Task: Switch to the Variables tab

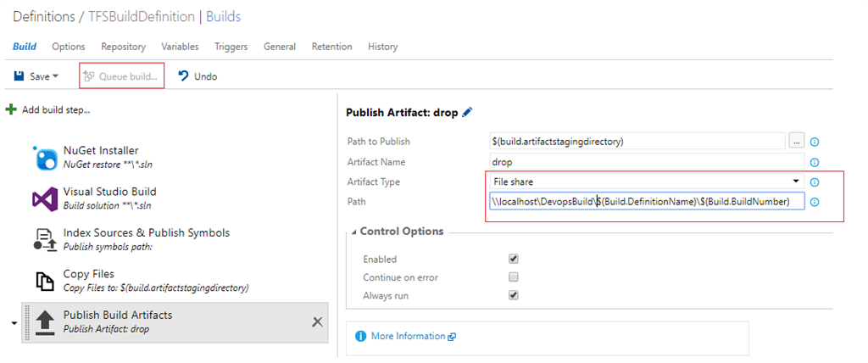Action: coord(180,47)
